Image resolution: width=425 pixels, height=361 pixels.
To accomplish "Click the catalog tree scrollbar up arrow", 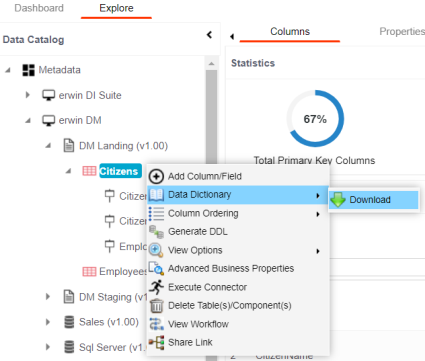I will [211, 63].
